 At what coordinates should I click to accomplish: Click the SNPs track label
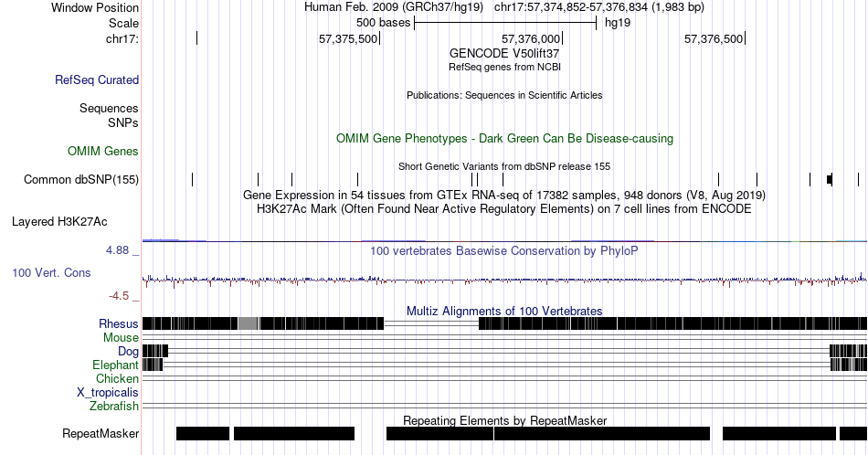coord(123,122)
